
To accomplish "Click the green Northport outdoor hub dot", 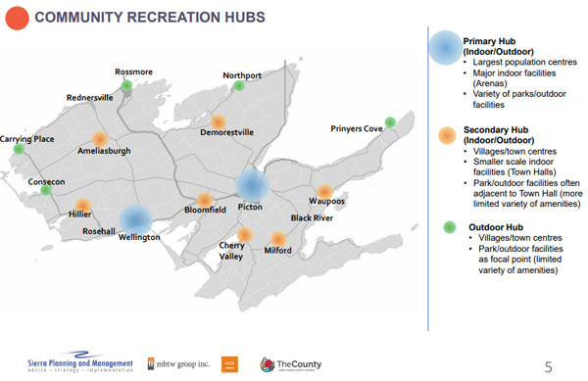I will 239,86.
